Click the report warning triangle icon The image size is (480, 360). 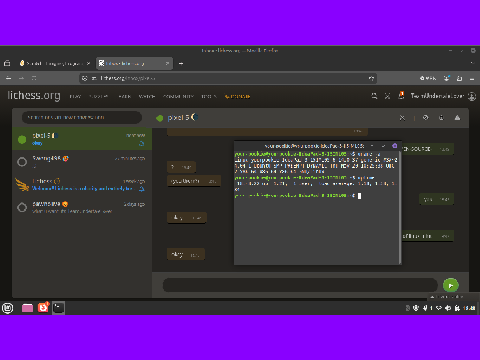pyautogui.click(x=457, y=117)
